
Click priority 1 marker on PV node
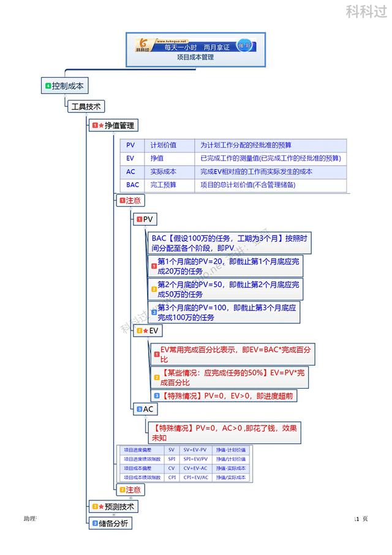139,220
